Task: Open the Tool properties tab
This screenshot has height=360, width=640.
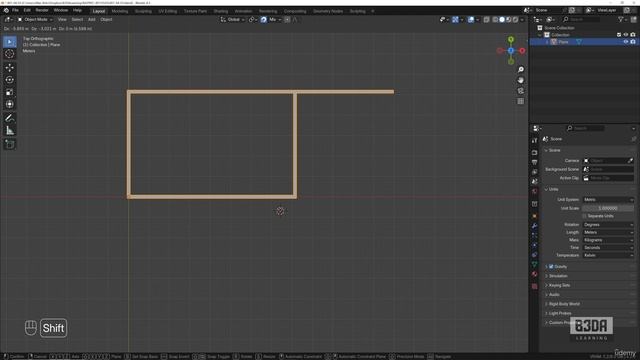Action: pyautogui.click(x=535, y=140)
